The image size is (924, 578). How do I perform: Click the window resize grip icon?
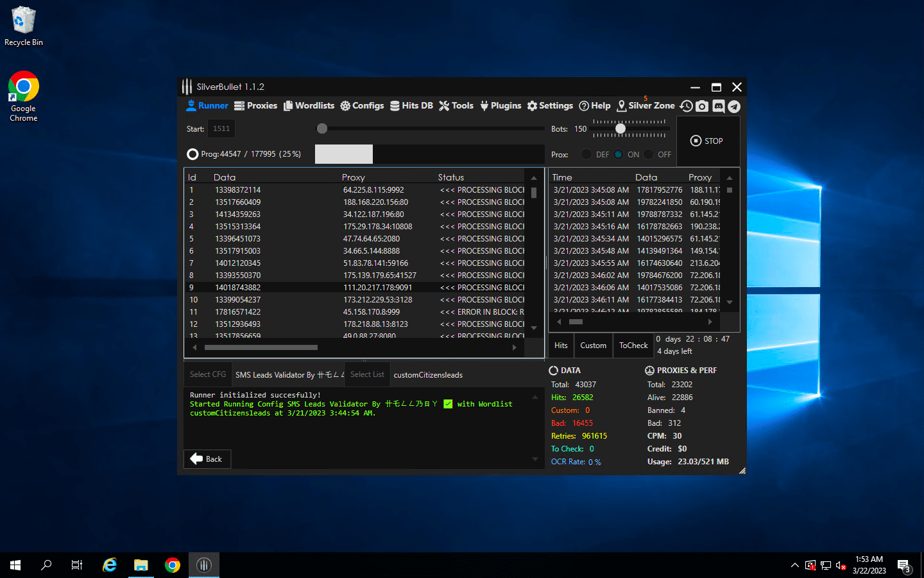742,471
